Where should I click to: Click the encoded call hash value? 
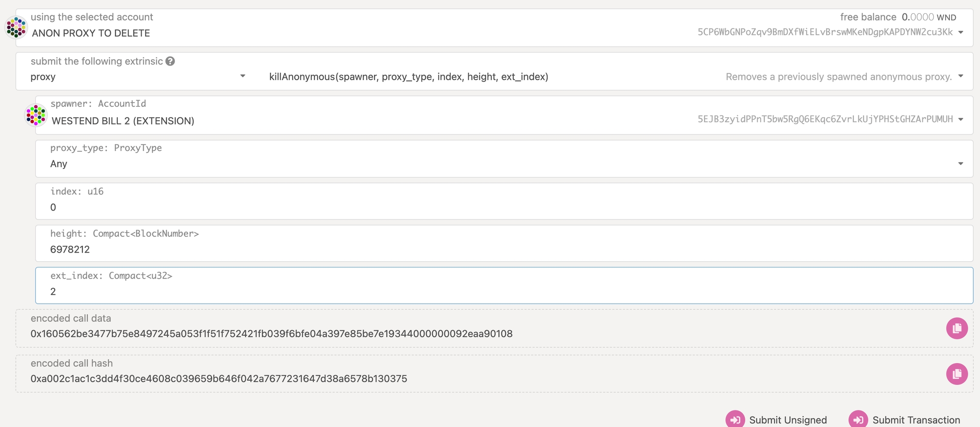pyautogui.click(x=219, y=379)
